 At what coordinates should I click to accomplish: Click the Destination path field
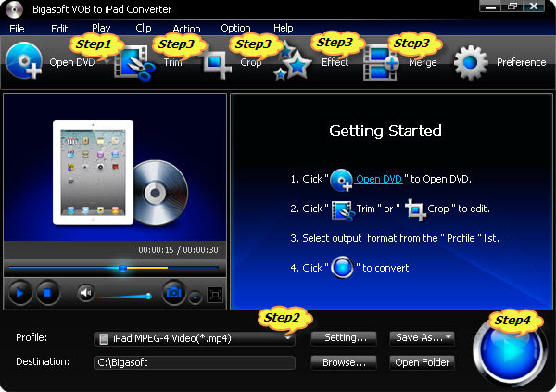(x=194, y=362)
